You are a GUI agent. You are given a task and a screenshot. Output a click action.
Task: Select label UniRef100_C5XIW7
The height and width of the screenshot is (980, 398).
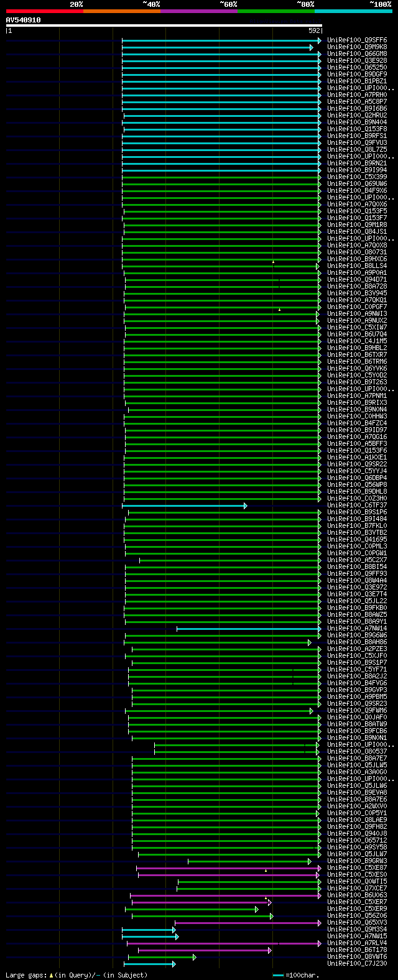click(x=356, y=328)
